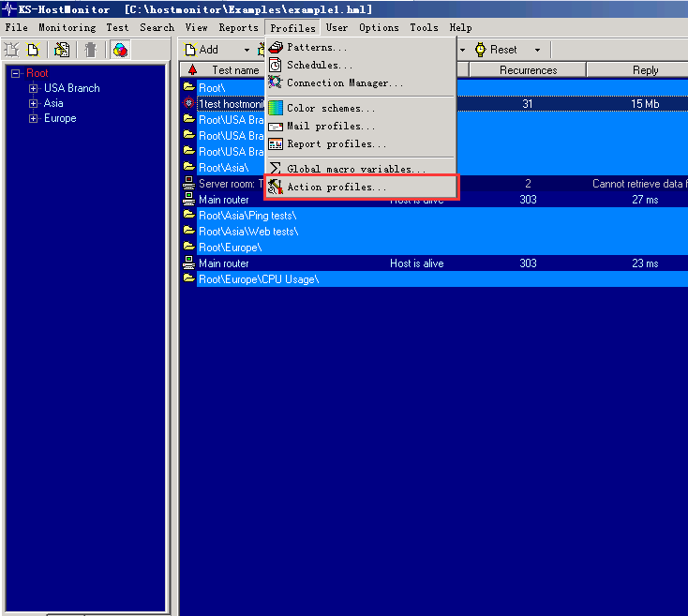The image size is (688, 616).
Task: Open the Add button dropdown arrow
Action: [247, 50]
